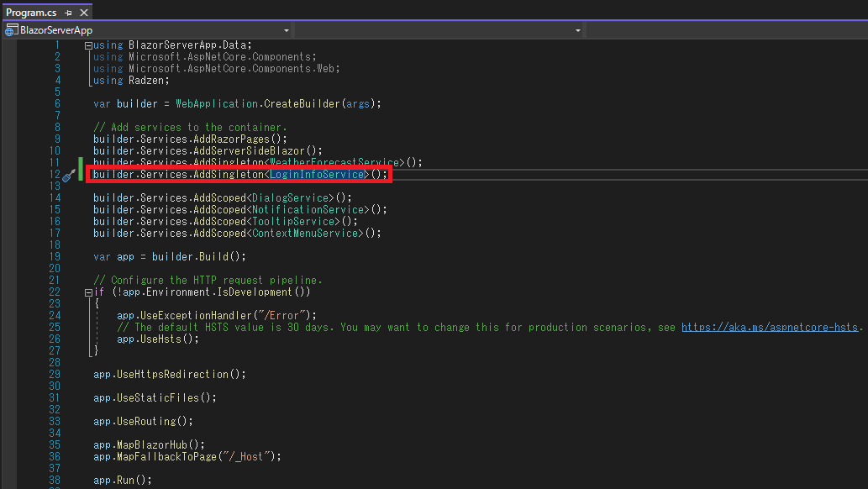Click 'using Radzen;' line
This screenshot has width=868, height=489.
(x=131, y=81)
